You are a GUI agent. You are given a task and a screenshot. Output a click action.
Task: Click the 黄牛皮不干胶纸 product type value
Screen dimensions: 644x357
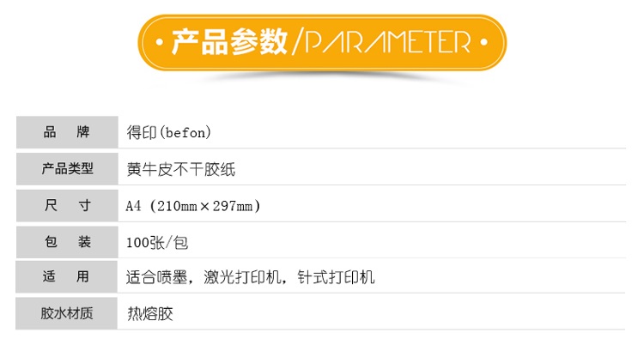coord(180,169)
